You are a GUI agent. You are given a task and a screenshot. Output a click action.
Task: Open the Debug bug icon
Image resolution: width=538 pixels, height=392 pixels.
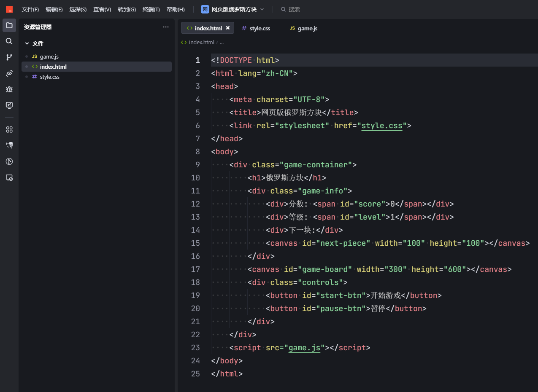(9, 89)
